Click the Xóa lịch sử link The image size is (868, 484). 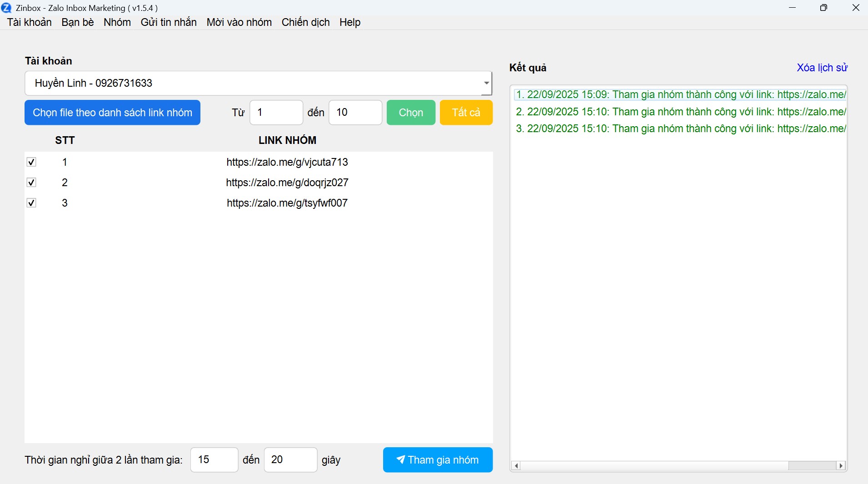[822, 68]
